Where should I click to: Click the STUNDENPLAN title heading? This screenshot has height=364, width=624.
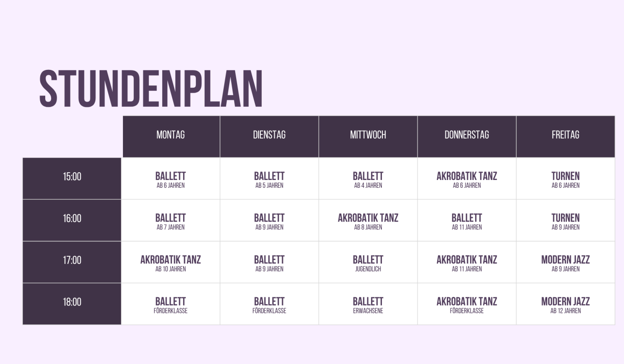pyautogui.click(x=151, y=89)
